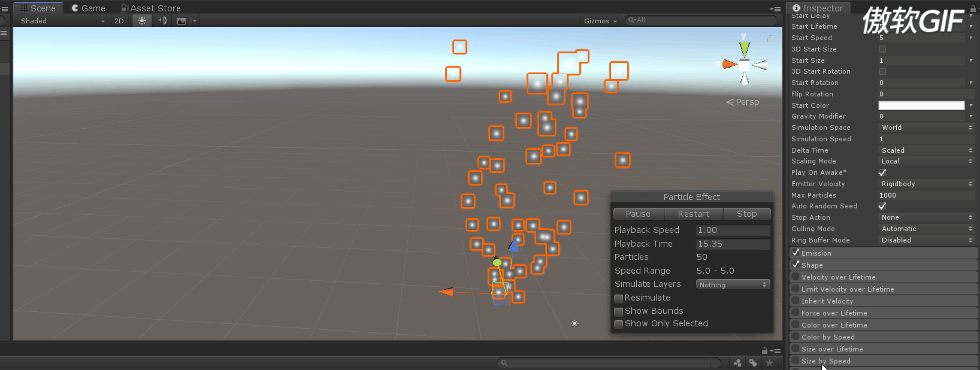
Task: Open Shaded draw mode dropdown
Action: 62,20
